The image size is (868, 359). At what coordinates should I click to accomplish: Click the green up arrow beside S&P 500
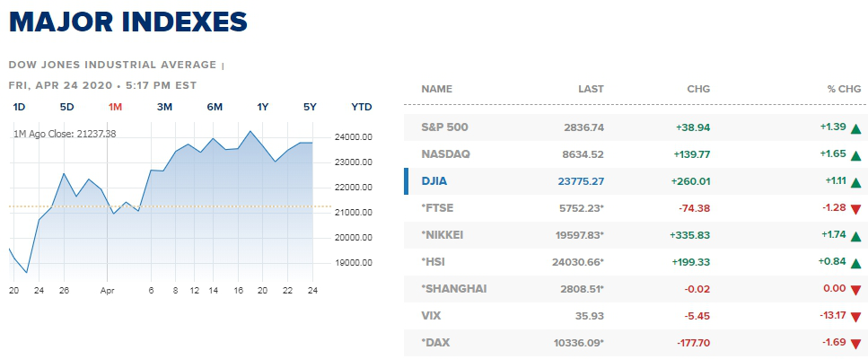(x=855, y=127)
